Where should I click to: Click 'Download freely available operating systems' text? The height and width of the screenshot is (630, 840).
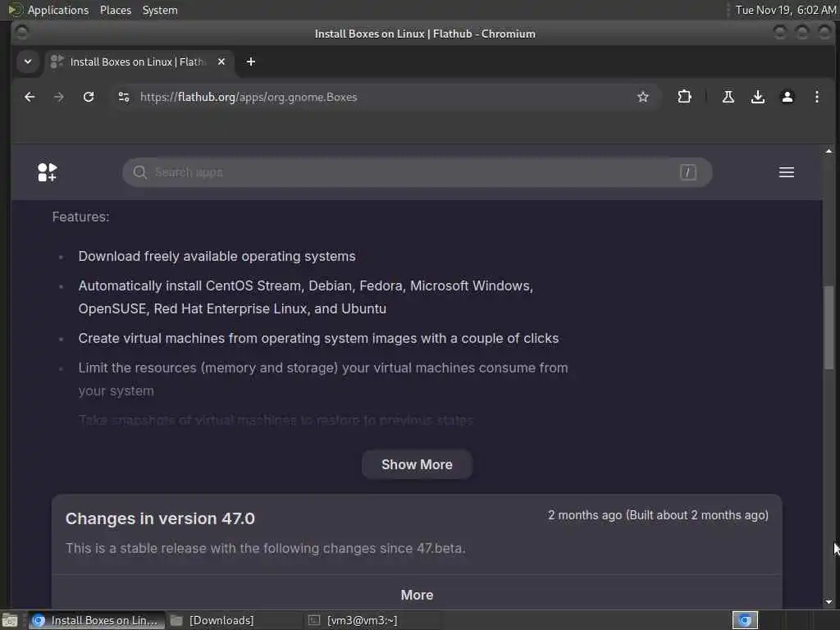point(217,256)
